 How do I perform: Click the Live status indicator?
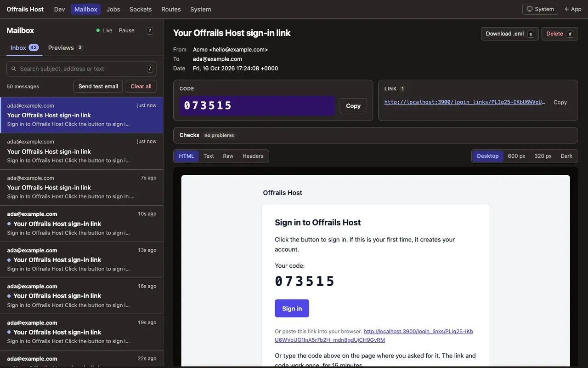pos(104,30)
